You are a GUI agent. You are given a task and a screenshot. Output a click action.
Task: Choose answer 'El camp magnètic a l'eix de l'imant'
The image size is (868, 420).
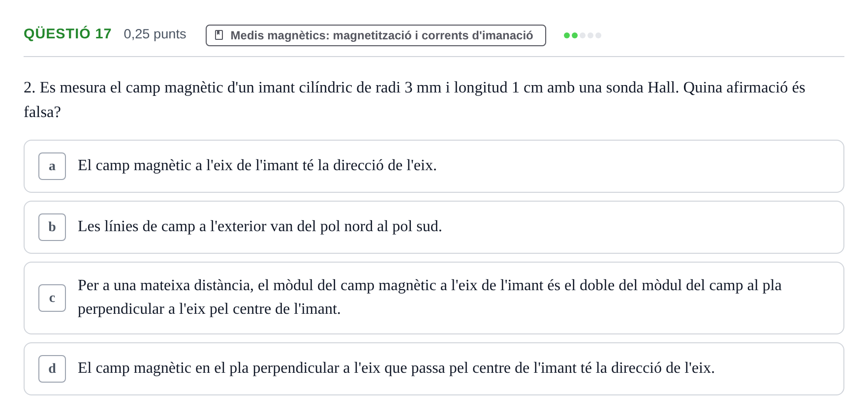coord(434,166)
